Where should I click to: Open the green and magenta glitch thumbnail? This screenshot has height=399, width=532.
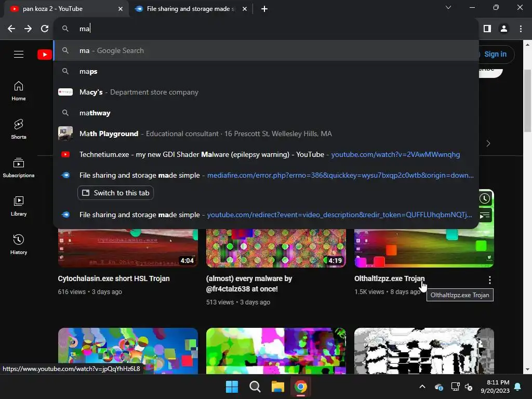276,351
